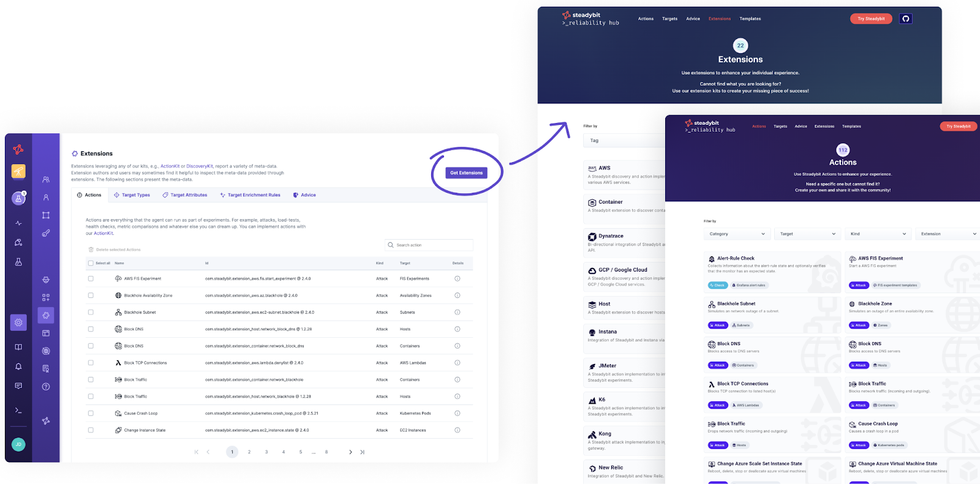Switch to the Target Enrichment Rules tab

coord(250,195)
